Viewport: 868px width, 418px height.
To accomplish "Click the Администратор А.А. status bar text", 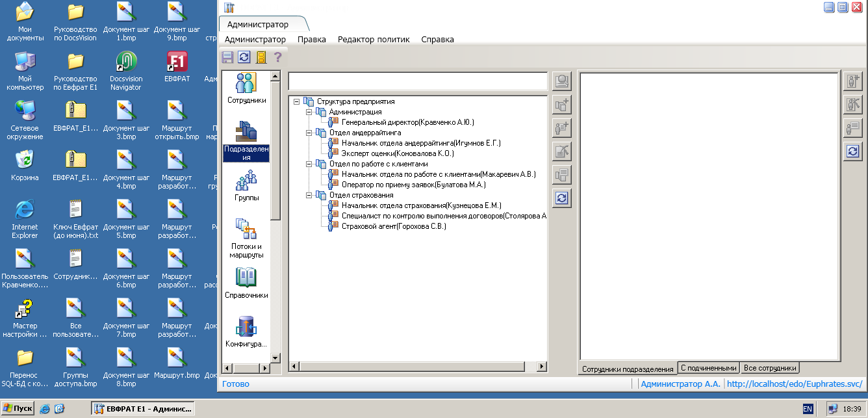I will click(680, 384).
